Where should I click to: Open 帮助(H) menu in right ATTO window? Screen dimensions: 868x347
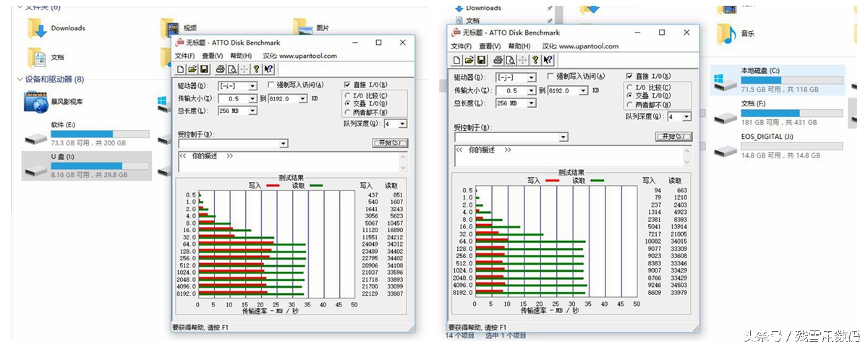coord(519,46)
